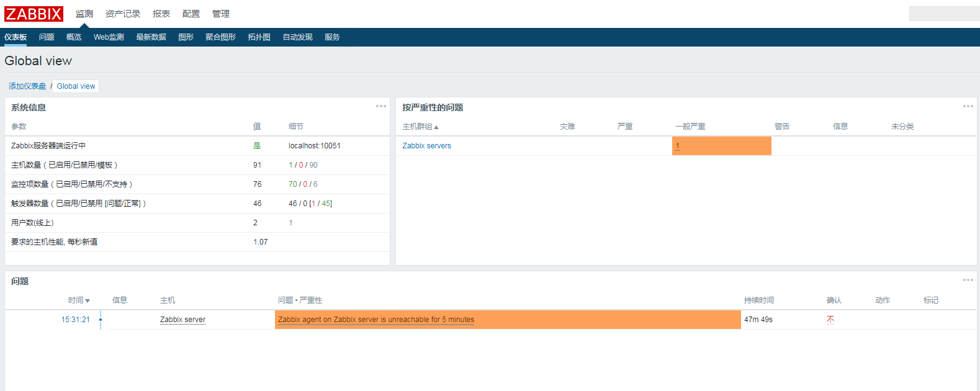Click the 1.07 performance value
Screen dimensions: 980x391
(x=261, y=242)
